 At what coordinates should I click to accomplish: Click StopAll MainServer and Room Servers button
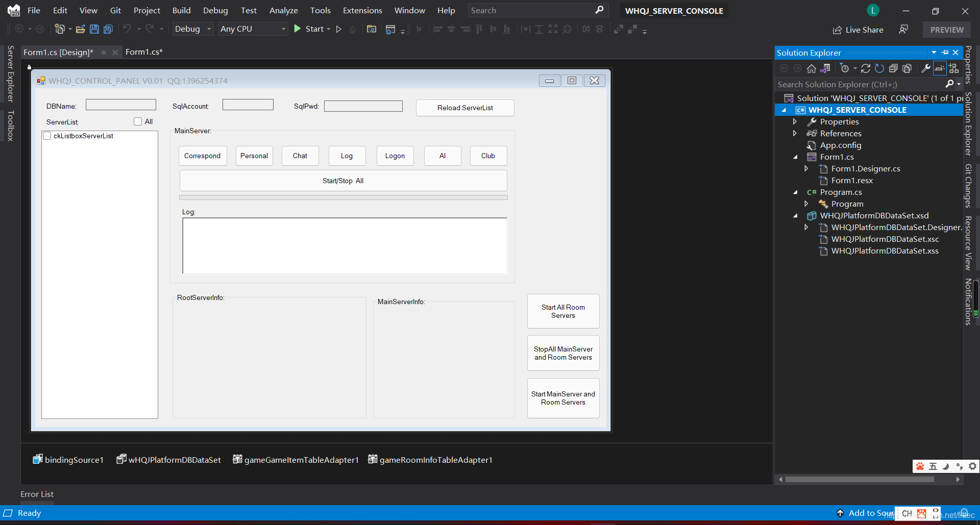(x=563, y=353)
